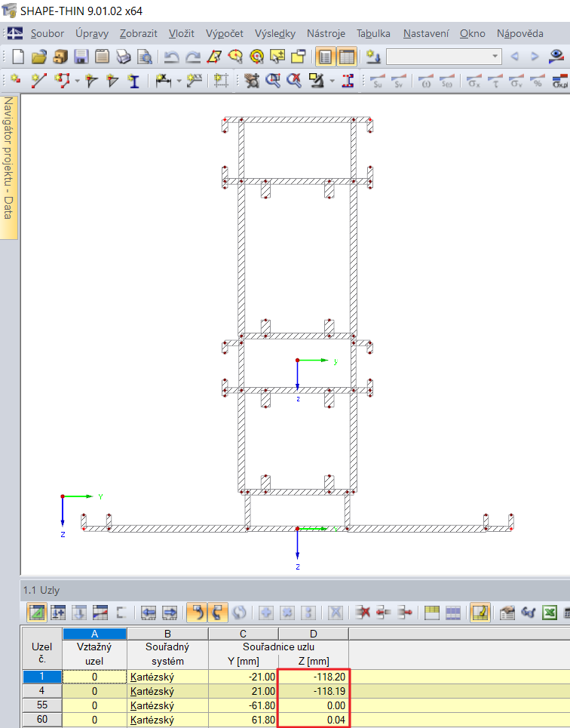Click the percent ratio results icon
The height and width of the screenshot is (728, 570).
(538, 81)
